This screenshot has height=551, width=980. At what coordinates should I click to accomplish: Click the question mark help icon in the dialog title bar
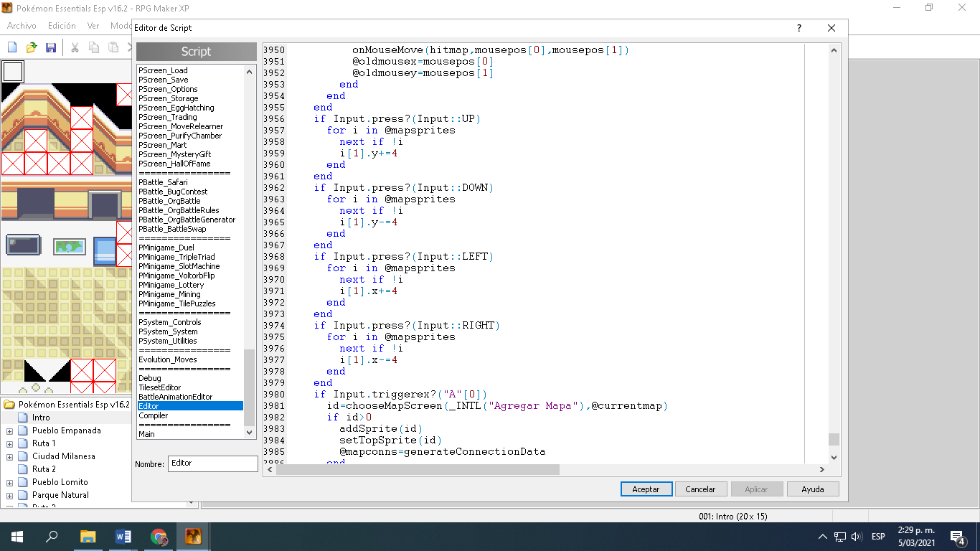click(799, 28)
